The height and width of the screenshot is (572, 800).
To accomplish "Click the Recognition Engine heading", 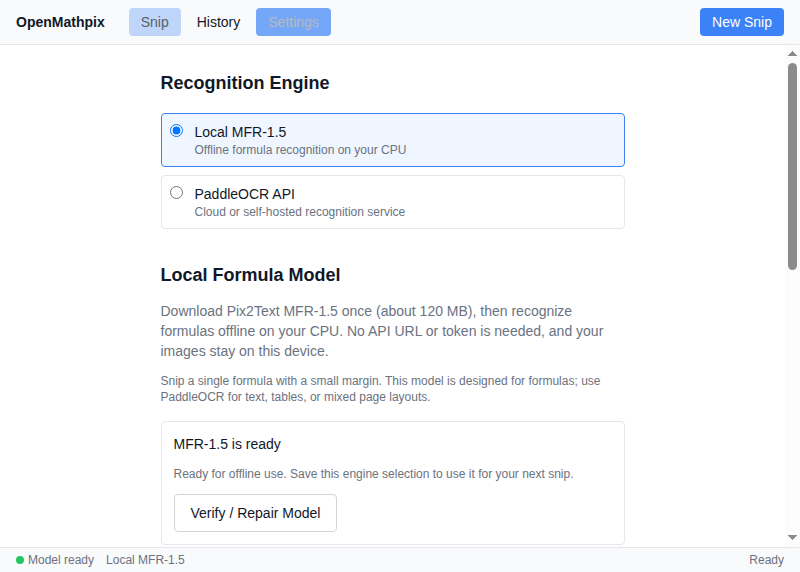I will (245, 83).
